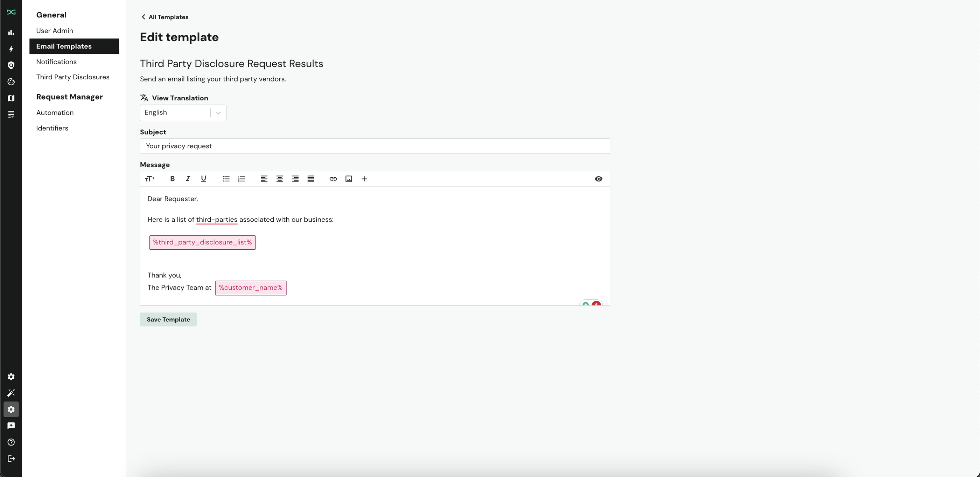Click the %customer_name% variable tag
Screen dimensions: 980x477
click(x=251, y=288)
